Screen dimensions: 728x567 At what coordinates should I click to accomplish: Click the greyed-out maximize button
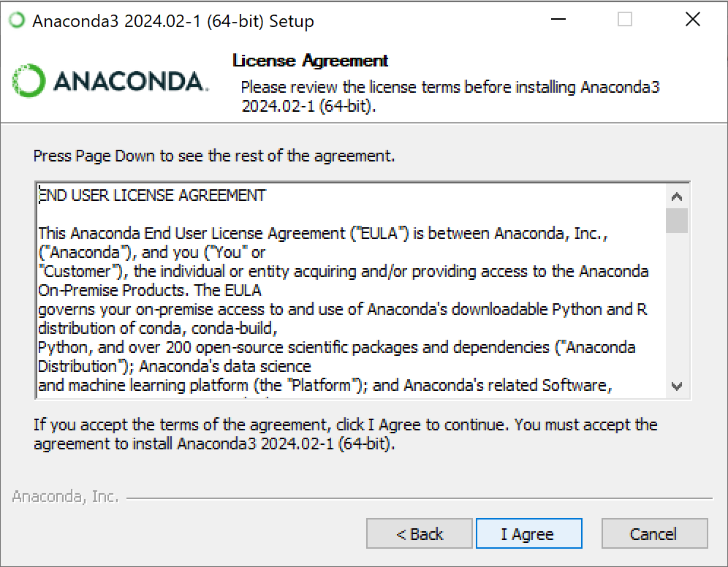(624, 20)
